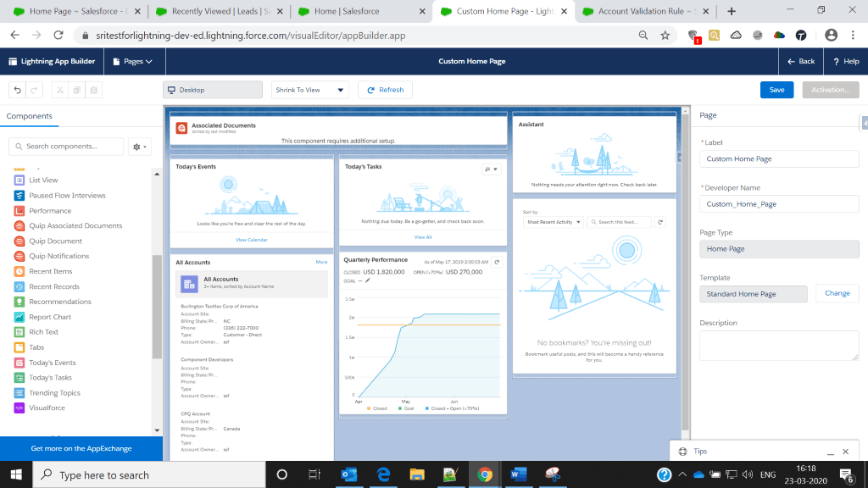This screenshot has width=868, height=488.
Task: Open the Most Recent Activity sort dropdown
Action: (554, 222)
